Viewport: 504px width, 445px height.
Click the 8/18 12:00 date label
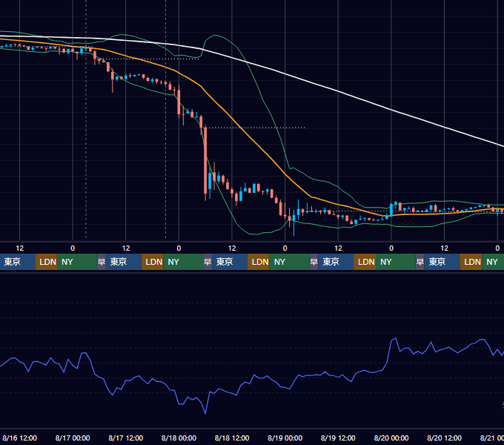pyautogui.click(x=232, y=438)
